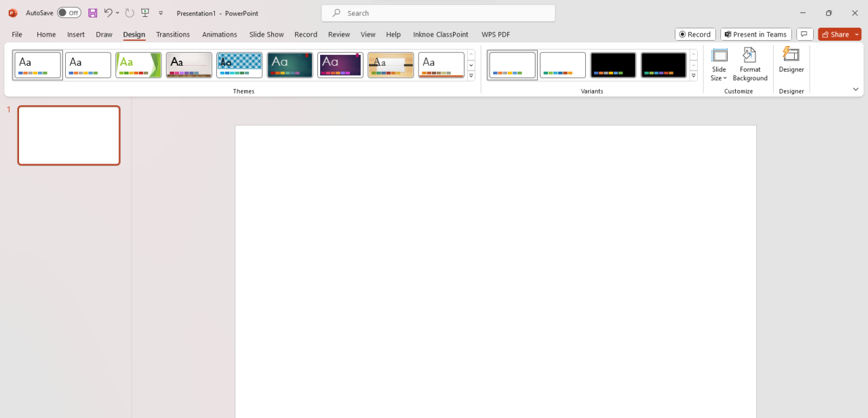868x418 pixels.
Task: Click the Share button
Action: 835,34
